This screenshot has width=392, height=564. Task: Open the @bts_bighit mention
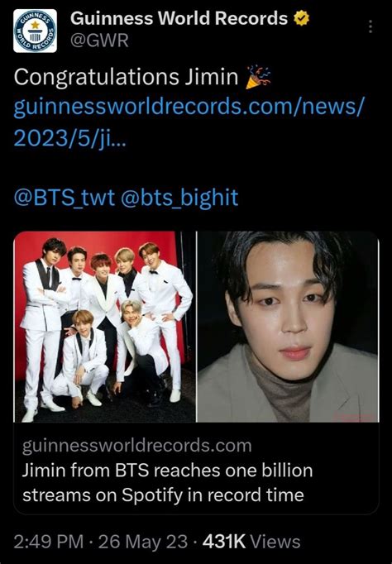(x=179, y=198)
